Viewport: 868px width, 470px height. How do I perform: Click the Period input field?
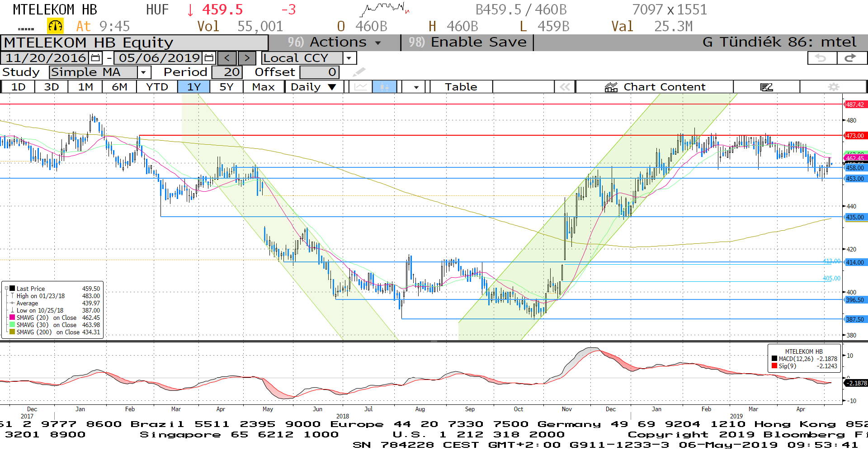pyautogui.click(x=227, y=72)
